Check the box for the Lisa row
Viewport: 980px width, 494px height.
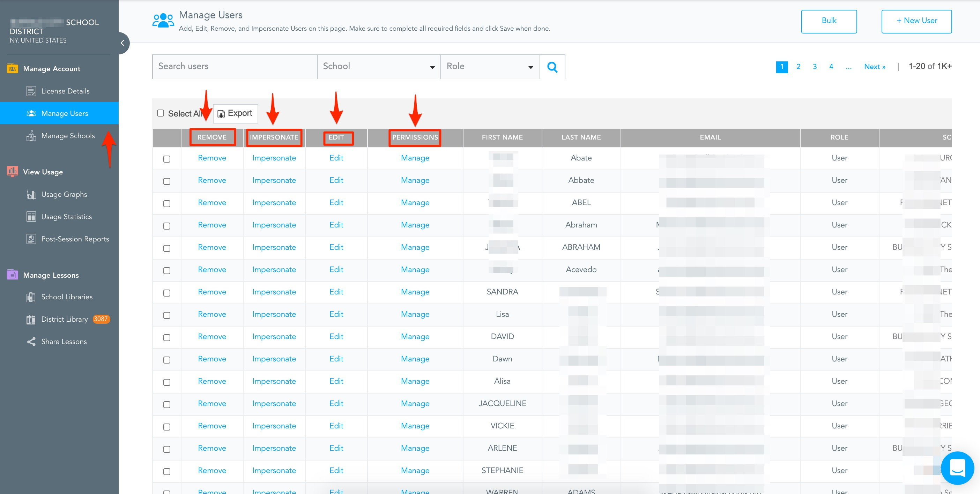[x=166, y=315]
